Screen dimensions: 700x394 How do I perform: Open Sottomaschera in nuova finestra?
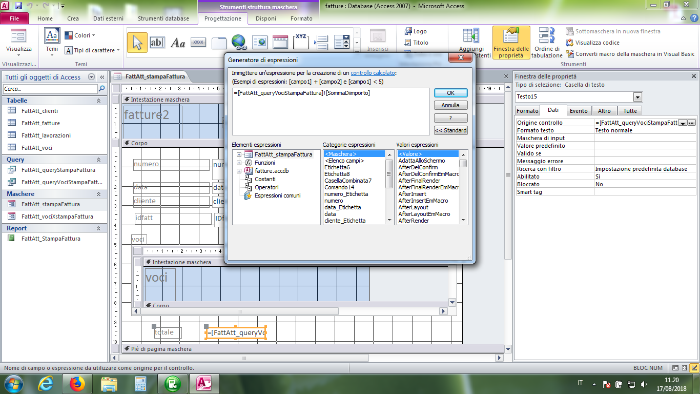613,31
